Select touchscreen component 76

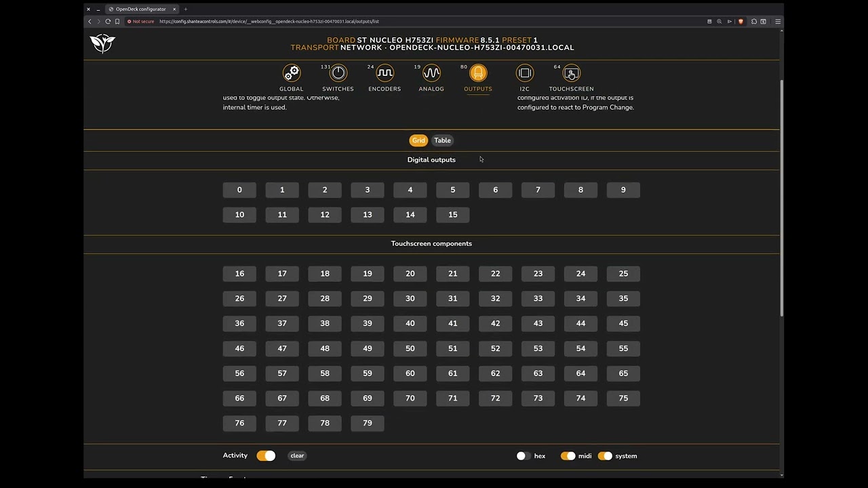coord(239,423)
